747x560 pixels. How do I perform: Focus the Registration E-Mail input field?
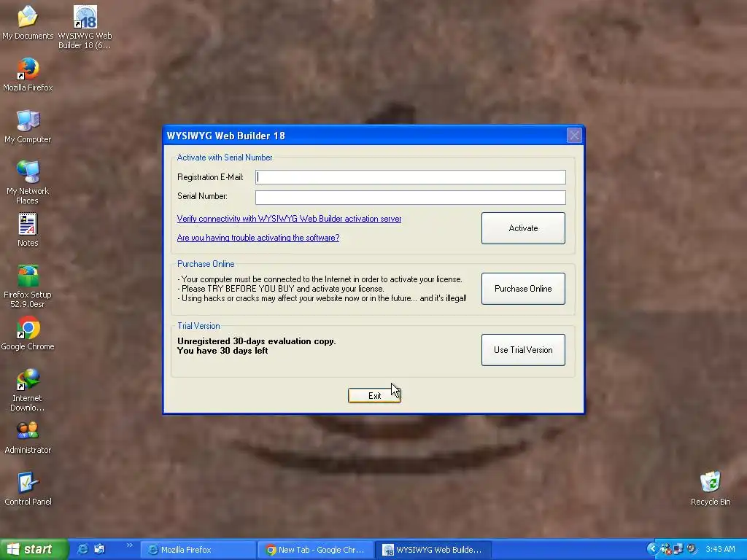[x=410, y=177]
